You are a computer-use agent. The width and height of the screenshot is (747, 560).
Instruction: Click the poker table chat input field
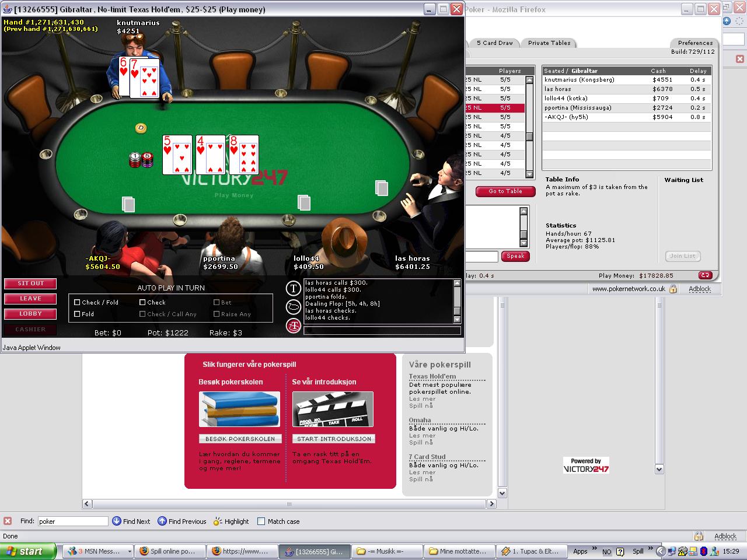382,331
